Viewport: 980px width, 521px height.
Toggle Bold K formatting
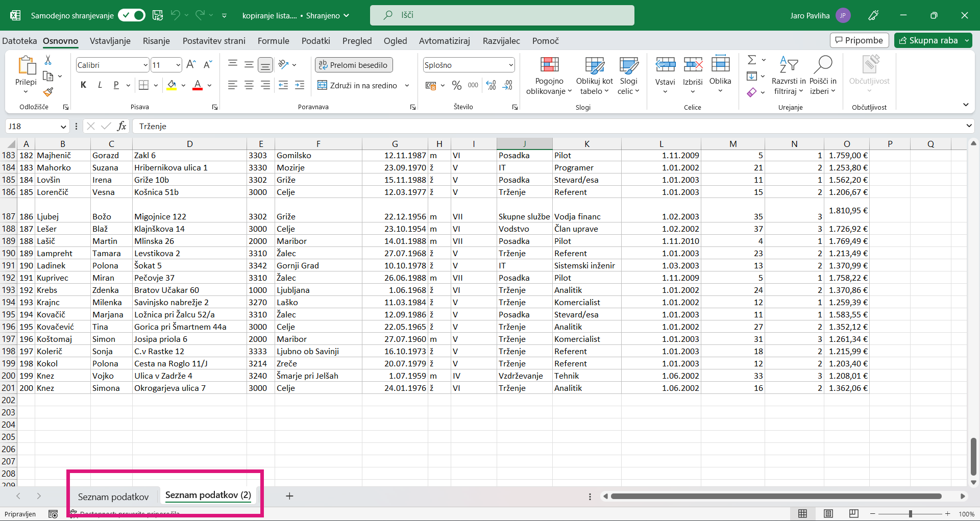point(84,85)
